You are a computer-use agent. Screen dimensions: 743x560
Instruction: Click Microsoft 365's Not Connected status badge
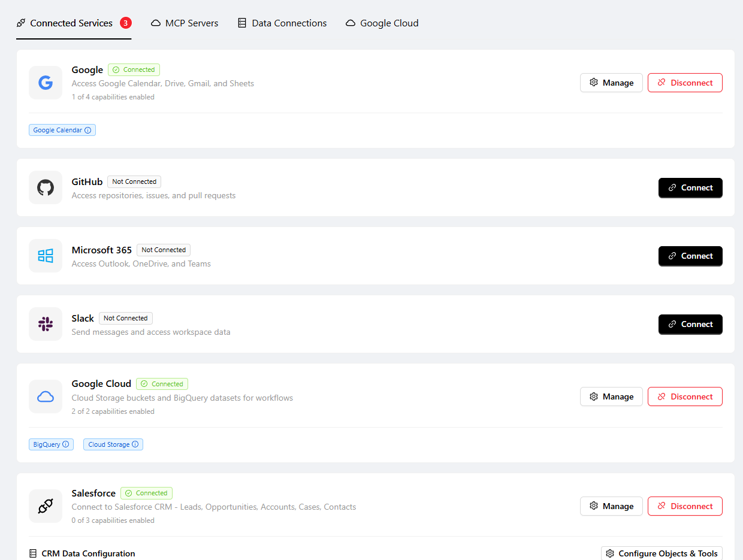pos(164,250)
